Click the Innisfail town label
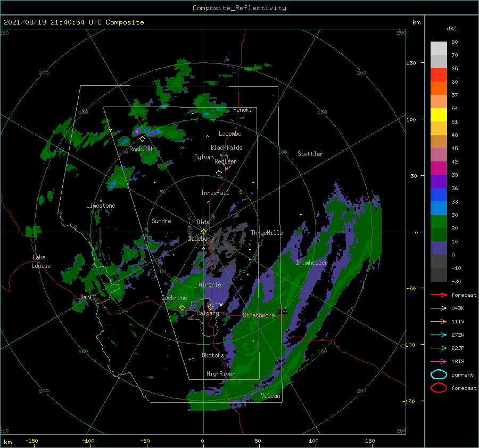This screenshot has height=448, width=479. tap(215, 193)
